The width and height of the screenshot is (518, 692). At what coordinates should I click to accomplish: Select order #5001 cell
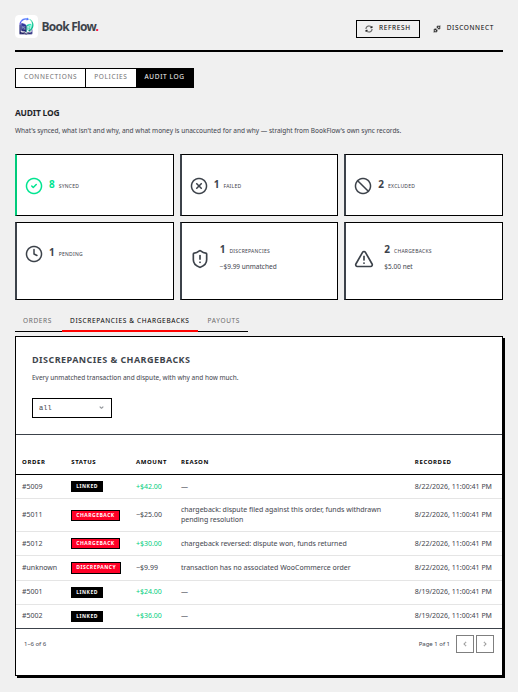coord(32,592)
